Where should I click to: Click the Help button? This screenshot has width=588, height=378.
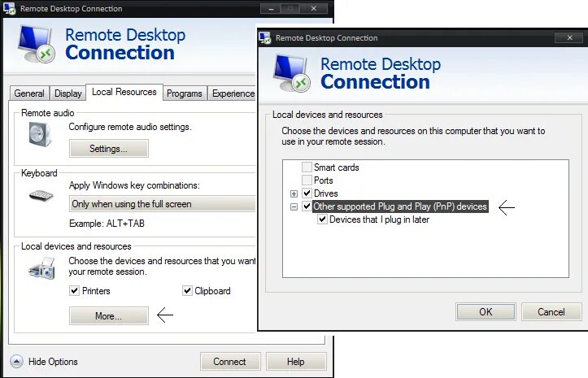coord(296,362)
